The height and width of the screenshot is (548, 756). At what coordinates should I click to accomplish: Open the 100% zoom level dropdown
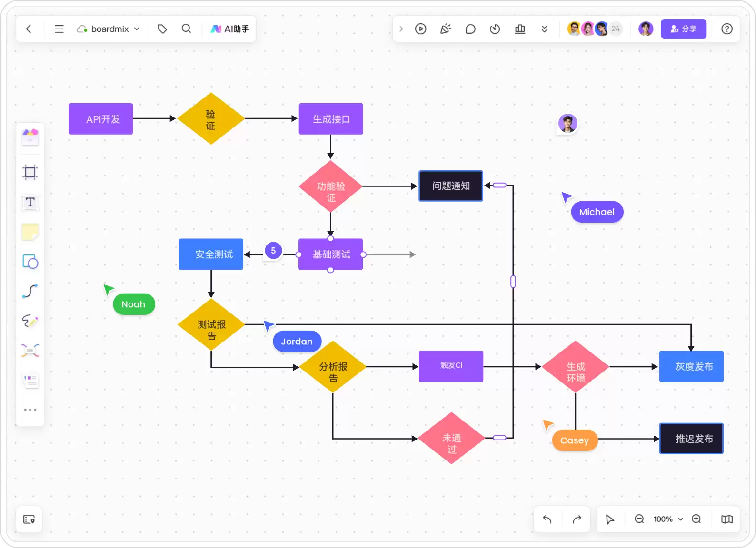coord(668,519)
